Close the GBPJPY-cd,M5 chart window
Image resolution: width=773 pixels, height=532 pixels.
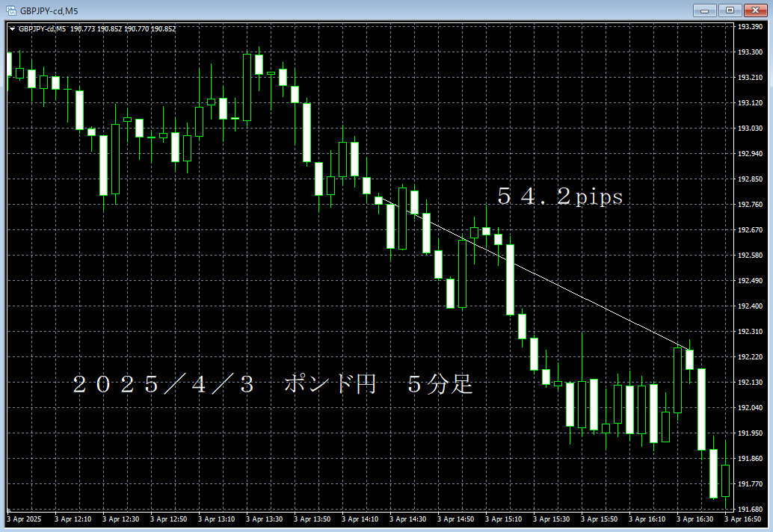point(754,10)
